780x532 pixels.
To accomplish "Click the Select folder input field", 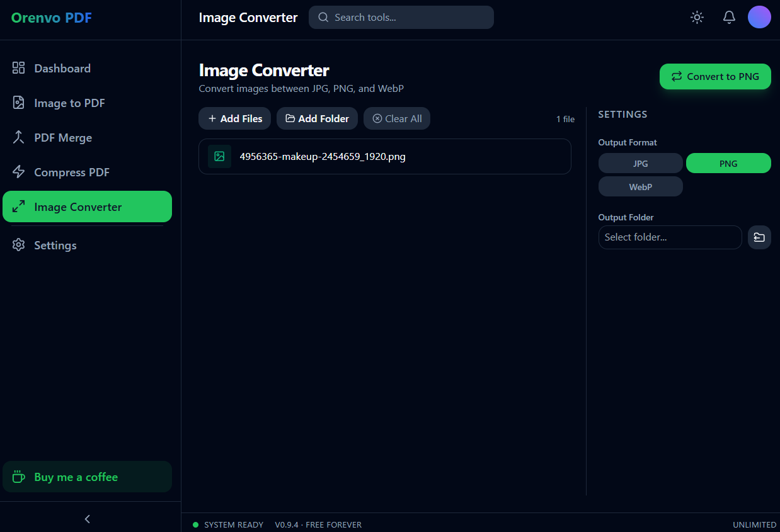I will click(670, 237).
